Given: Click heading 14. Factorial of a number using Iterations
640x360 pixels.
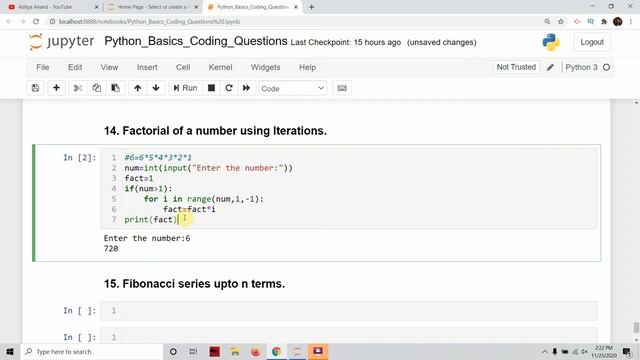Looking at the screenshot, I should pyautogui.click(x=215, y=131).
